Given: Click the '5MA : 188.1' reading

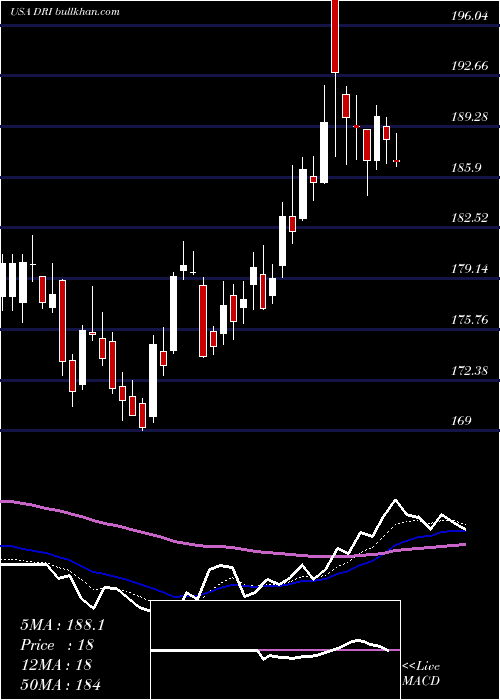Looking at the screenshot, I should click(x=62, y=625).
